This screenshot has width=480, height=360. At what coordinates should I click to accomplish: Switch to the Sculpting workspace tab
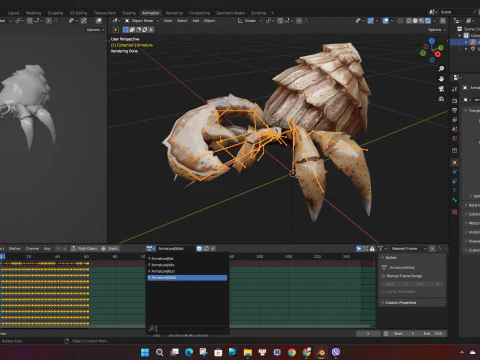(55, 13)
